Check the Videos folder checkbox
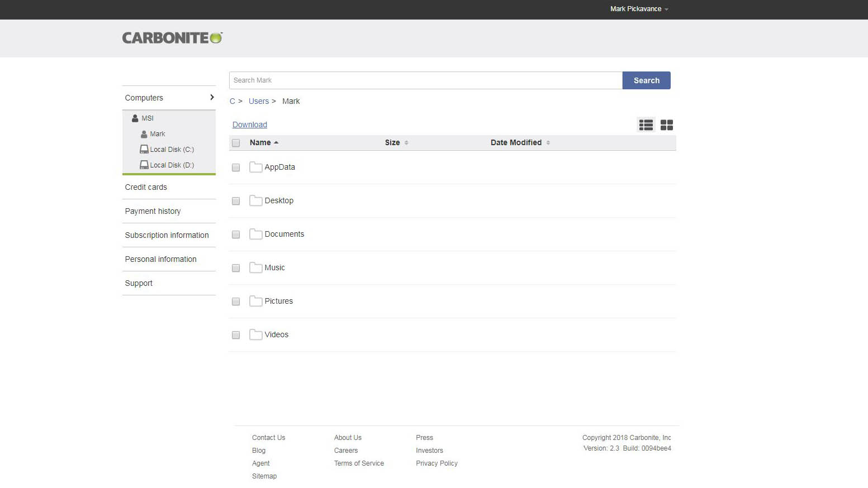868x488 pixels. [236, 335]
